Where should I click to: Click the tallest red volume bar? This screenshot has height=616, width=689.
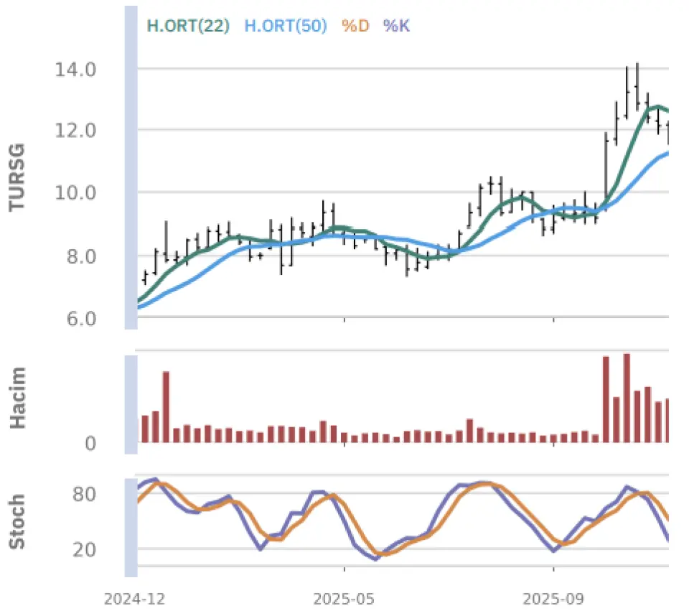point(627,398)
